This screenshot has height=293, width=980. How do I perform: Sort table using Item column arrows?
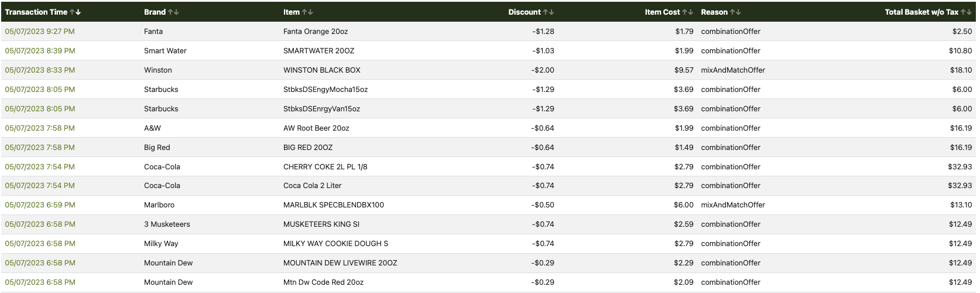[307, 12]
